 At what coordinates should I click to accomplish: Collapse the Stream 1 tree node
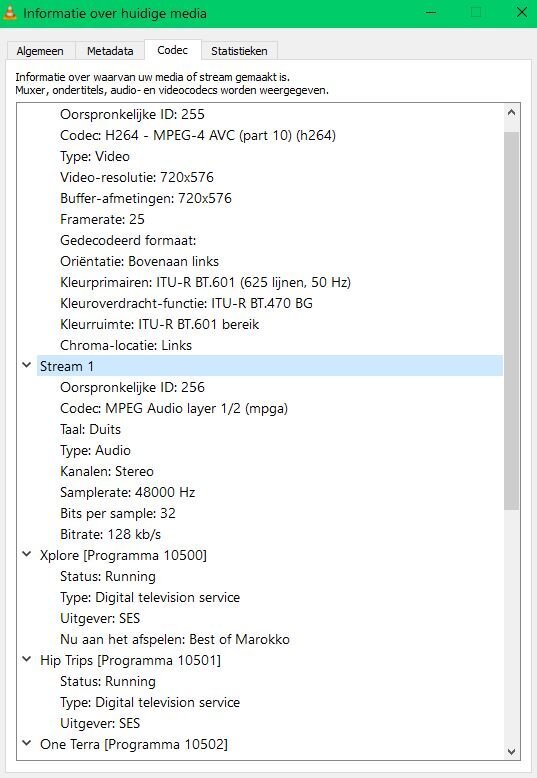coord(27,366)
